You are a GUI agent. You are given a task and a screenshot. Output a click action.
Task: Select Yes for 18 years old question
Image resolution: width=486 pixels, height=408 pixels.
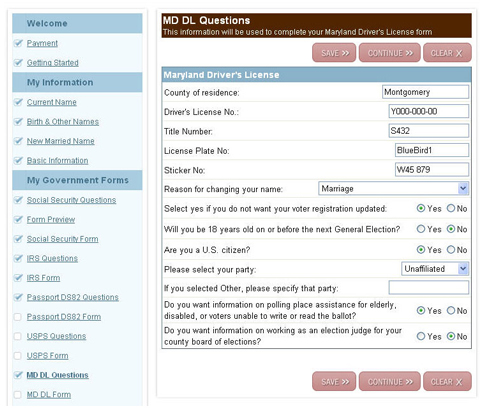[x=421, y=229]
